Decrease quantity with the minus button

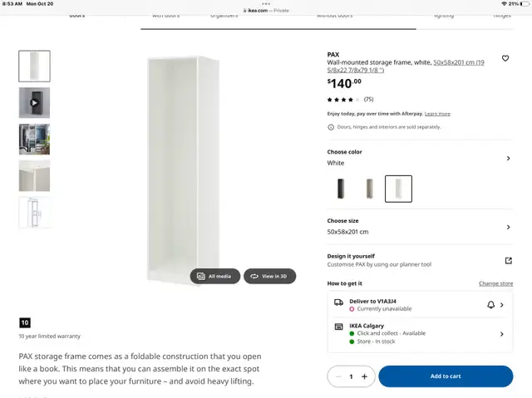(x=338, y=376)
